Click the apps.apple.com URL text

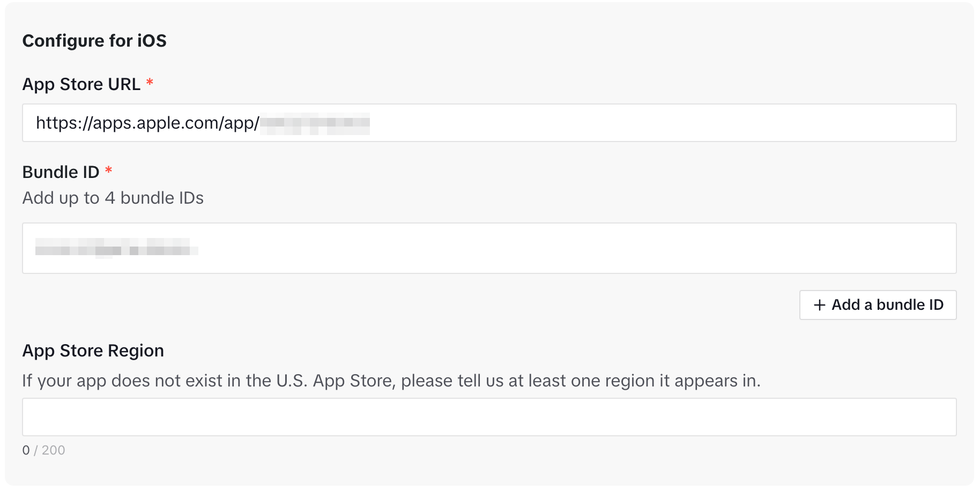coord(147,123)
